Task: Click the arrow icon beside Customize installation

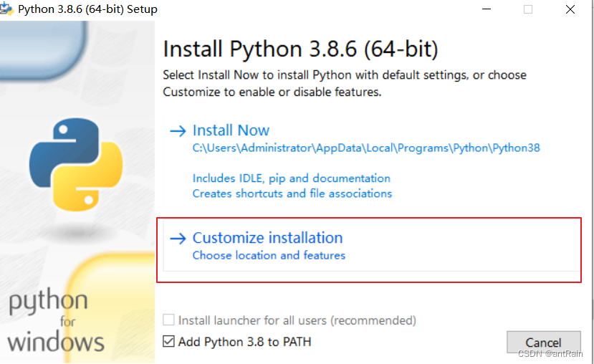Action: pyautogui.click(x=178, y=238)
